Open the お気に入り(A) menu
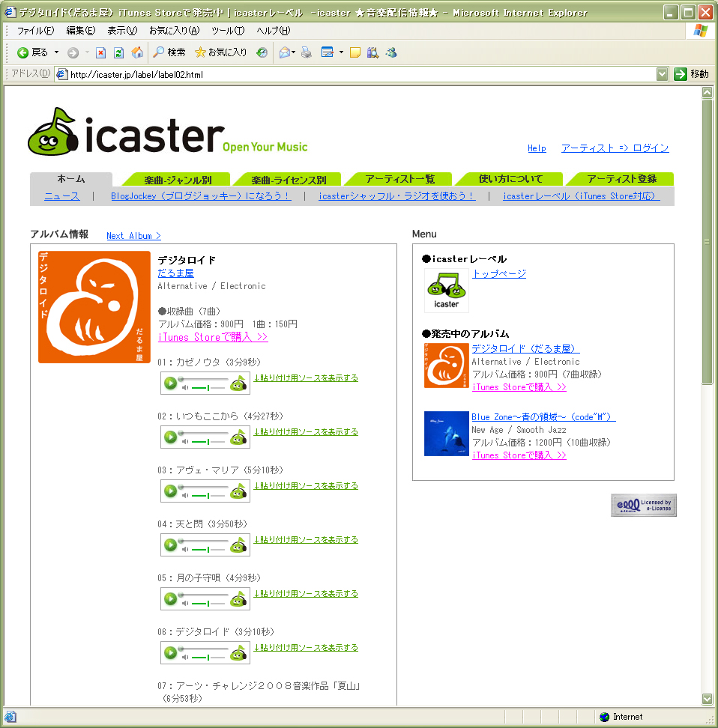This screenshot has height=728, width=718. 175,31
